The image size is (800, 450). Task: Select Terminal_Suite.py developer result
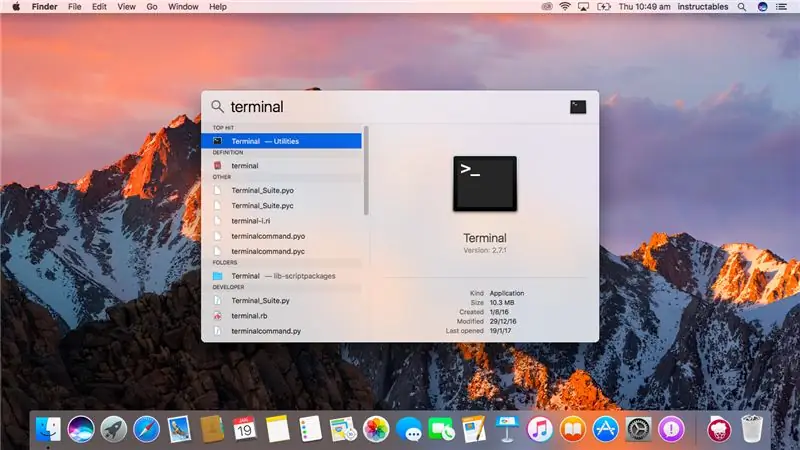pos(281,300)
